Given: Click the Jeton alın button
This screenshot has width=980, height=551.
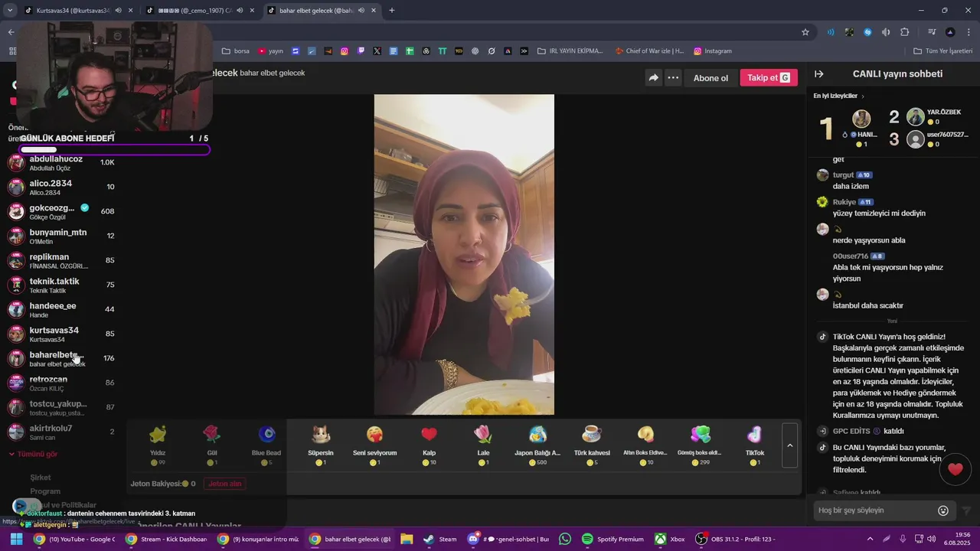Looking at the screenshot, I should click(x=225, y=484).
